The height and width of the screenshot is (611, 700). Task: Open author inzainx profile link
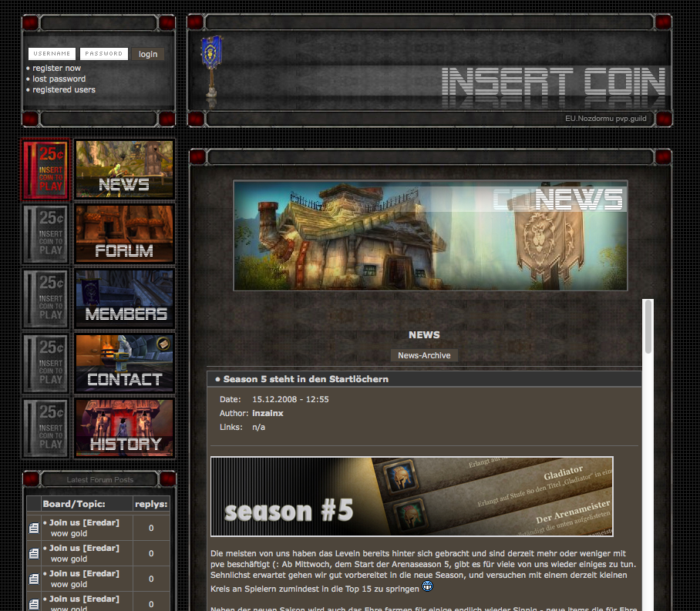[x=268, y=413]
